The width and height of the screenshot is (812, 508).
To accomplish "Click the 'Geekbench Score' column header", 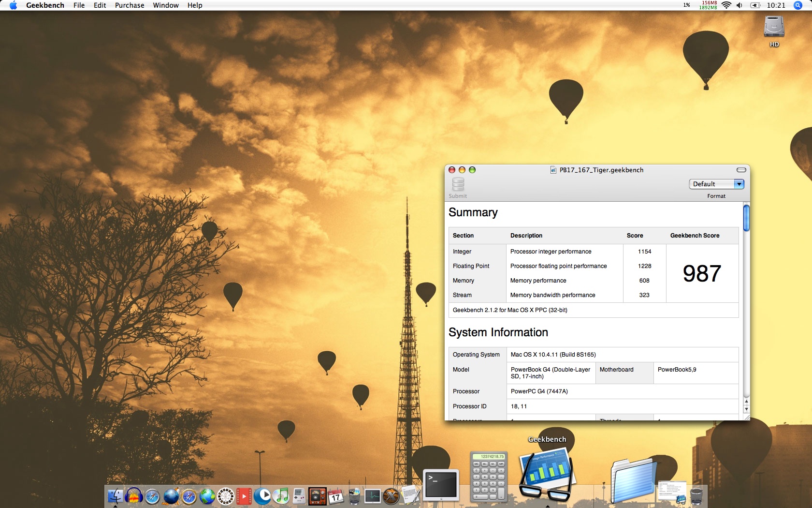I will click(695, 236).
